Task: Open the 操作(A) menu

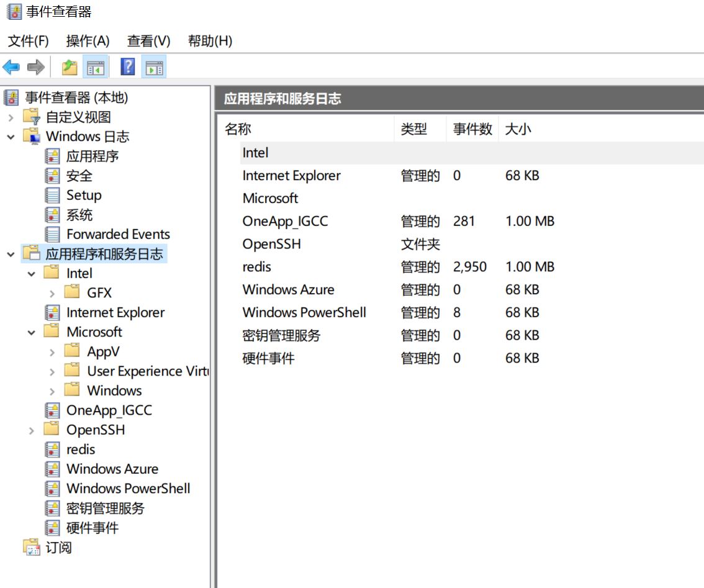Action: pyautogui.click(x=88, y=41)
